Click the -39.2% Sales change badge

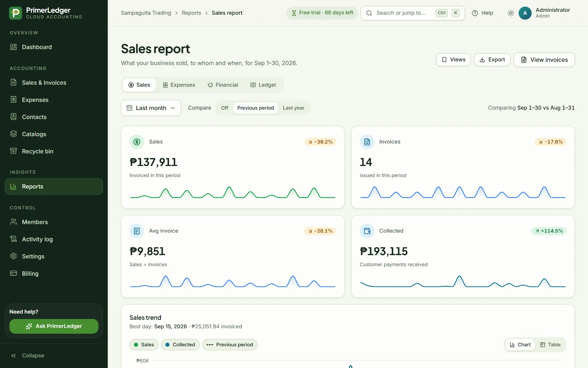[320, 142]
